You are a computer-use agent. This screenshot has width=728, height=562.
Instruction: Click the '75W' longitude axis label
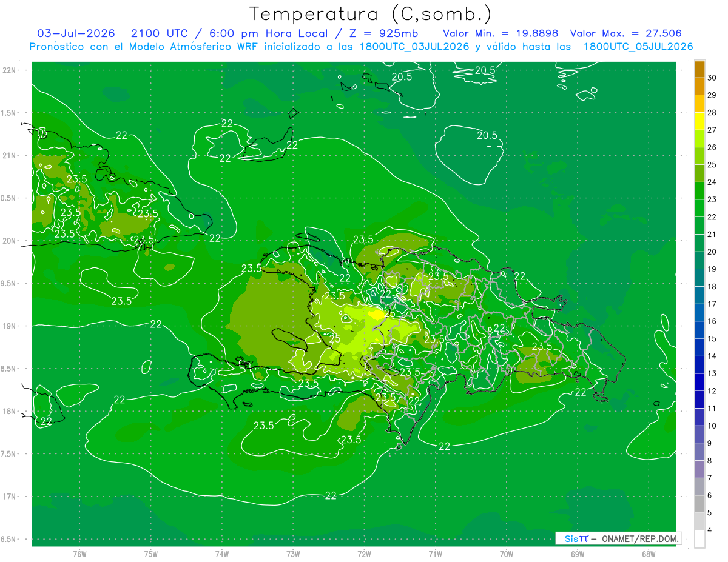(x=150, y=554)
